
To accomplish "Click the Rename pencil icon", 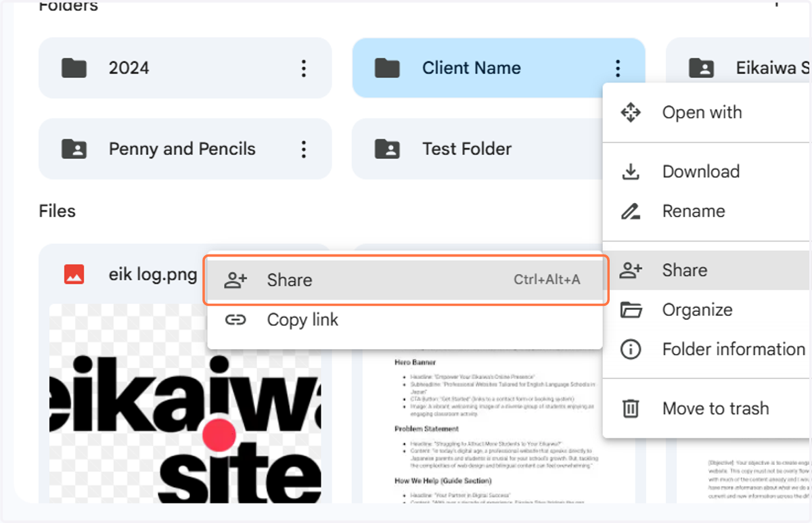I will [631, 212].
